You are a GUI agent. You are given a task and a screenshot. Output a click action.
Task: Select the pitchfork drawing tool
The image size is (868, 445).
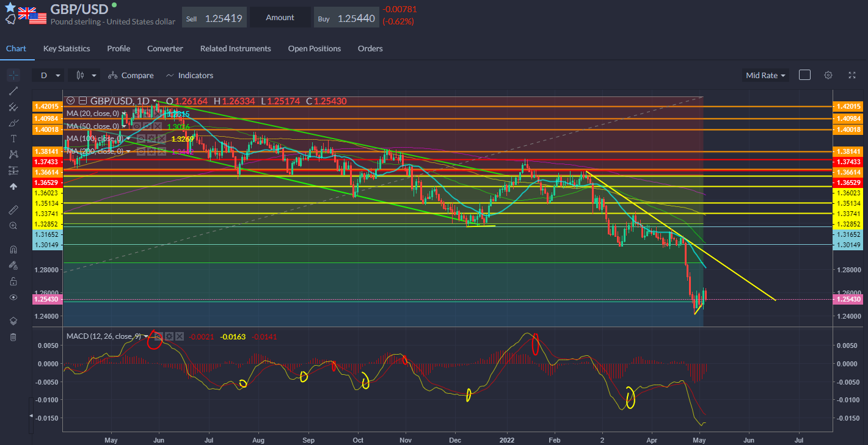point(13,107)
